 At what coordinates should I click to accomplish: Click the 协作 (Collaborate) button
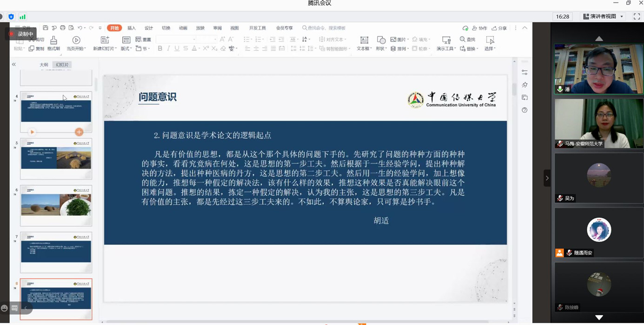(x=479, y=28)
